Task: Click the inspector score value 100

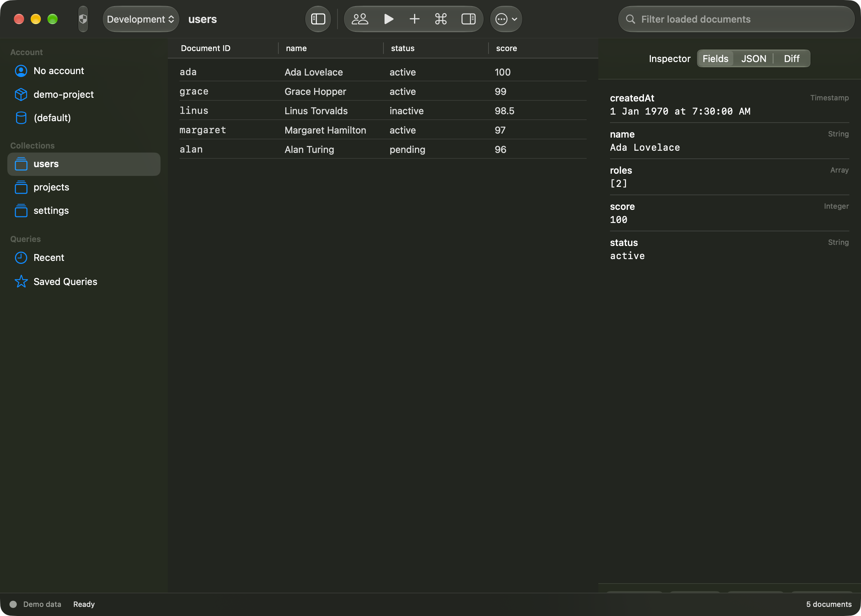Action: point(618,220)
